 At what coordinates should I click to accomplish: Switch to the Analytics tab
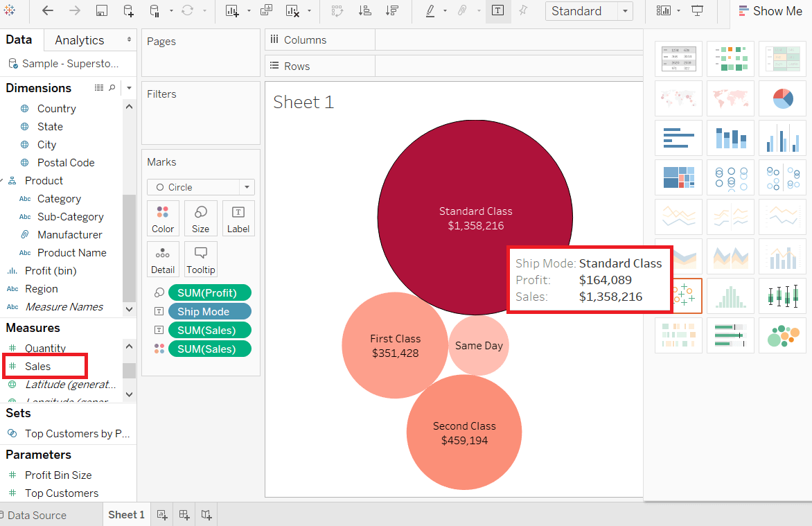click(x=79, y=40)
